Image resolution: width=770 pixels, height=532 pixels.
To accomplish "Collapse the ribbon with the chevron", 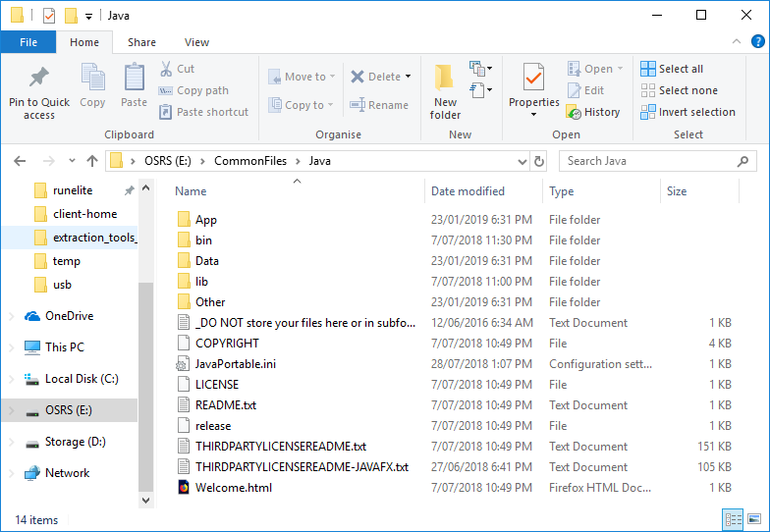I will click(x=732, y=42).
